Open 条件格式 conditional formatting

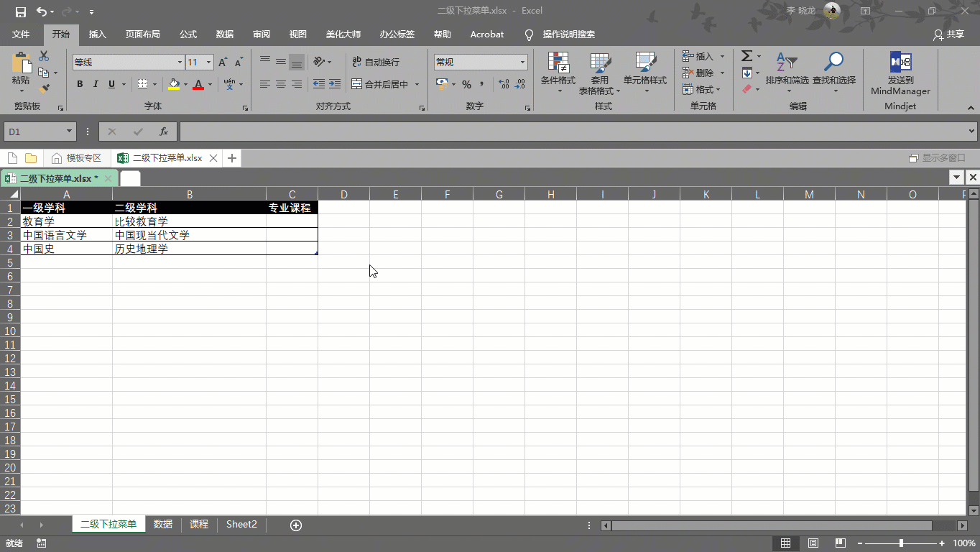(x=558, y=72)
